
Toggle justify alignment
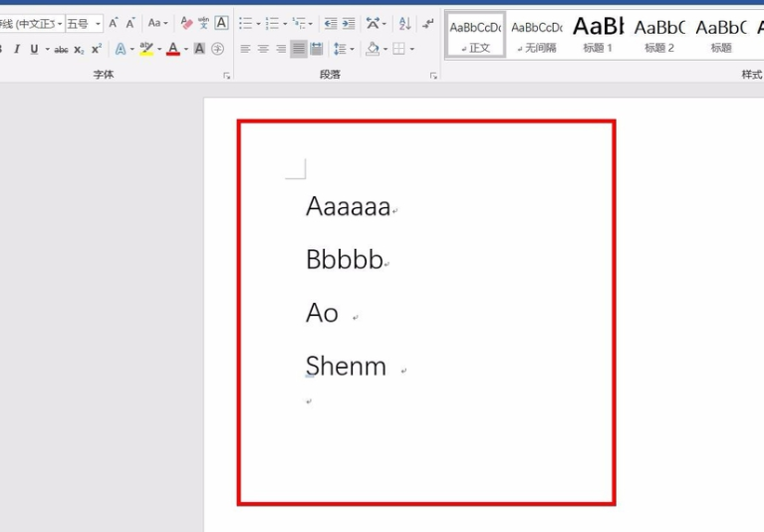(x=299, y=49)
